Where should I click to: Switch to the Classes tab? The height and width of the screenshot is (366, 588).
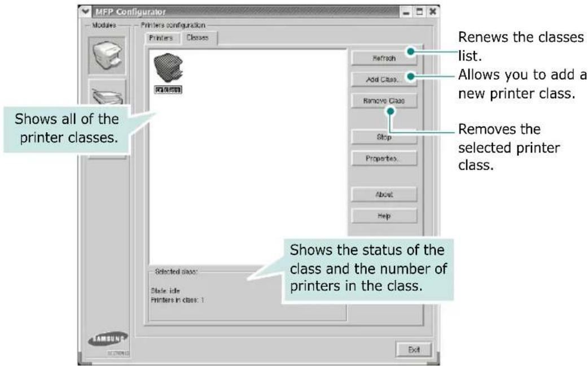(x=198, y=37)
